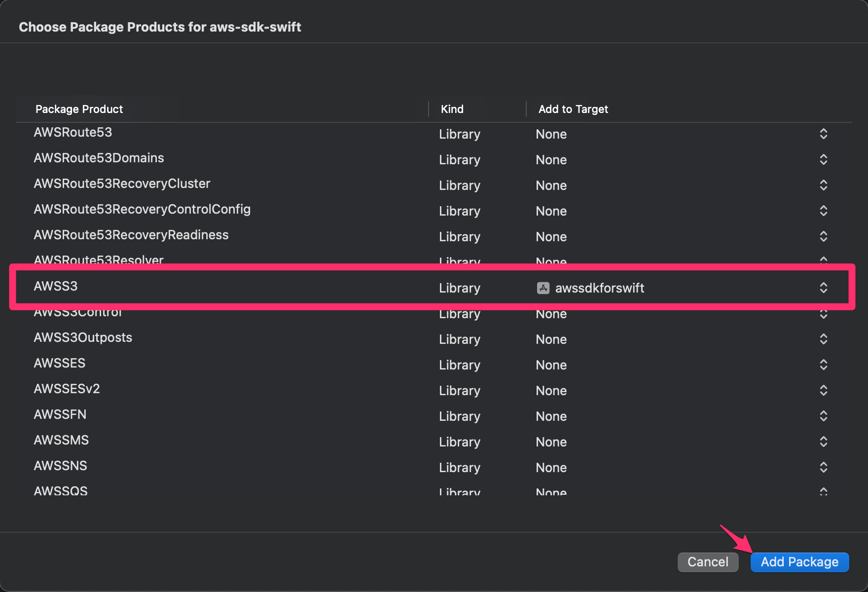Screen dimensions: 868x592
Task: Click the Add Package button
Action: [x=799, y=562]
